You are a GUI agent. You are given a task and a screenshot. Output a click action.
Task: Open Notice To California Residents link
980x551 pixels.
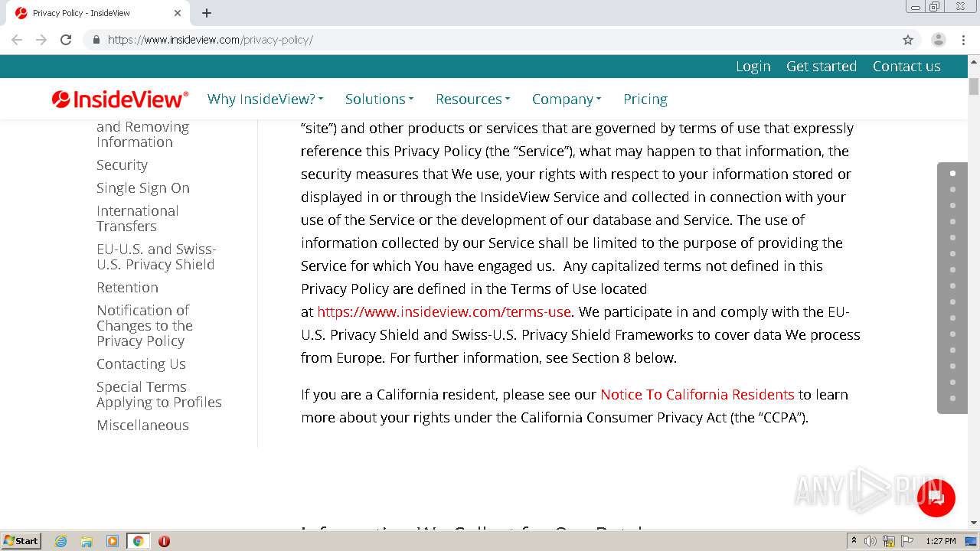697,394
